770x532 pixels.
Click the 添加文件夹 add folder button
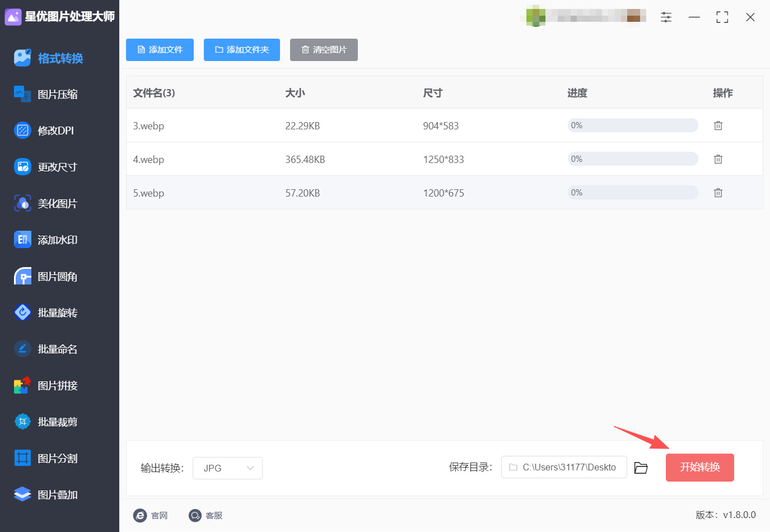(x=242, y=50)
